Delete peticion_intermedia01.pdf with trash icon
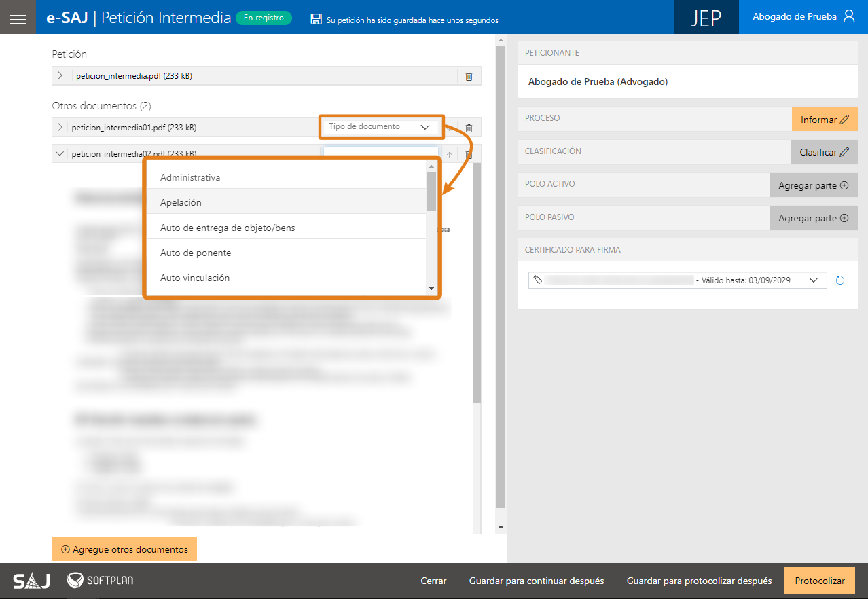This screenshot has height=599, width=868. [x=469, y=128]
